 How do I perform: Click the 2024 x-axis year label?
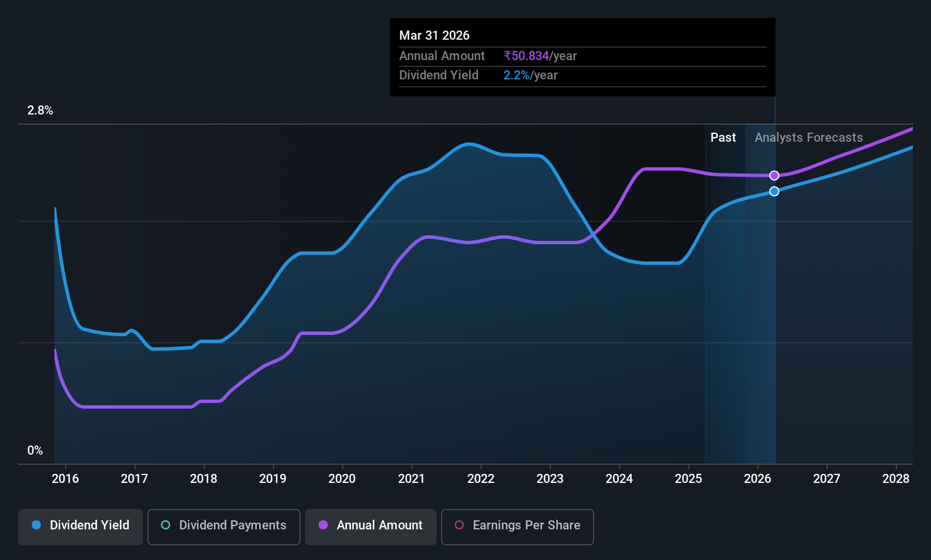(619, 479)
